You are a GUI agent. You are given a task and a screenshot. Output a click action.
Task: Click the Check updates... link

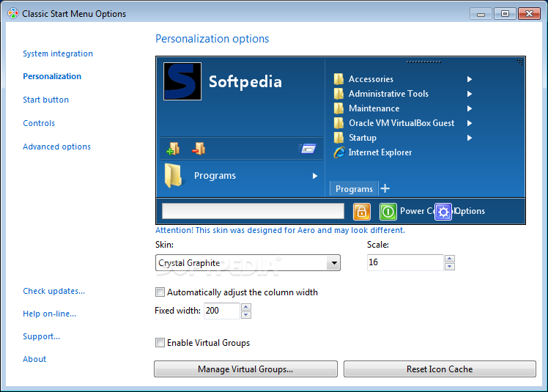coord(53,291)
